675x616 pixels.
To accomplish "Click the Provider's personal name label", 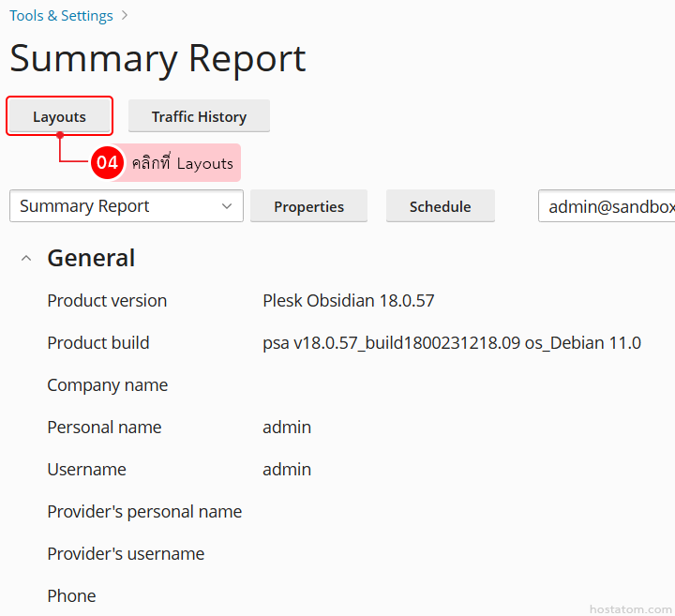I will (144, 512).
